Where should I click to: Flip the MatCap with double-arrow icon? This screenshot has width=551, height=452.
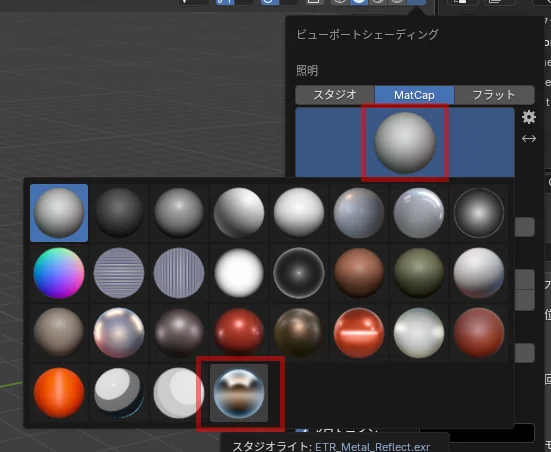point(529,138)
